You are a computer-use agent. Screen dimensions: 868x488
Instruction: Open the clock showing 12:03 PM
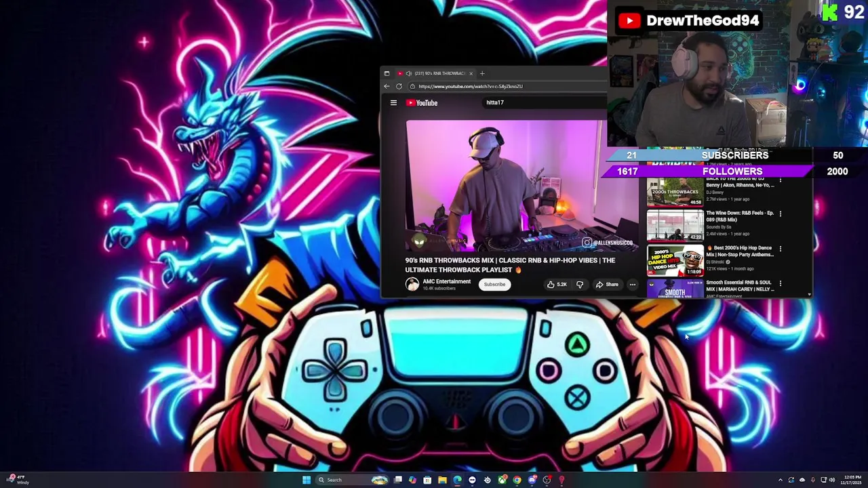[852, 480]
